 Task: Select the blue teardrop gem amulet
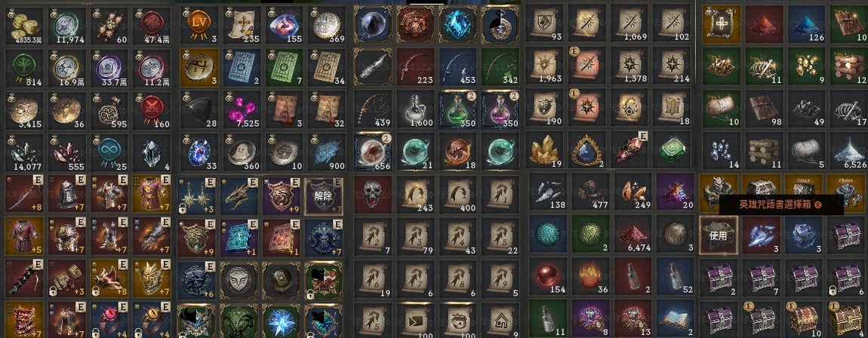click(589, 150)
